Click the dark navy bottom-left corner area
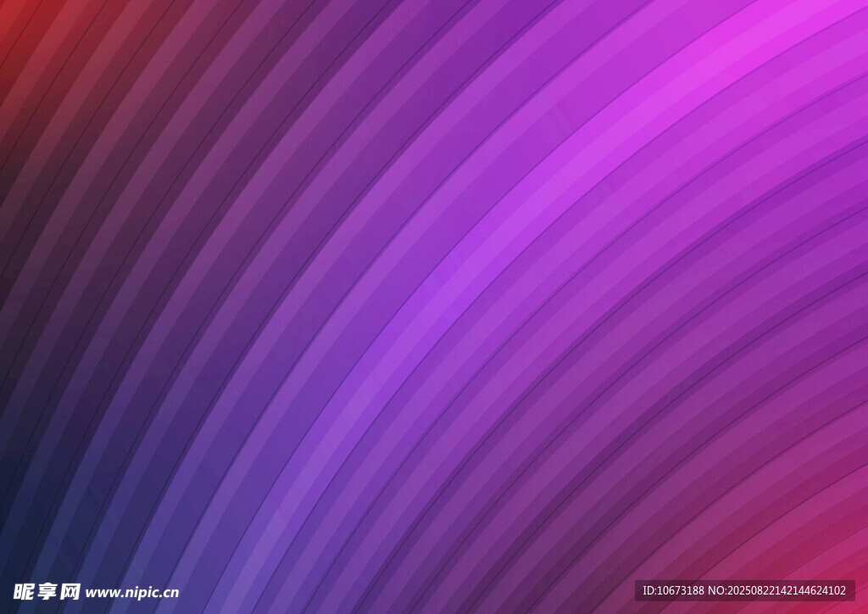This screenshot has width=868, height=614. pyautogui.click(x=13, y=551)
